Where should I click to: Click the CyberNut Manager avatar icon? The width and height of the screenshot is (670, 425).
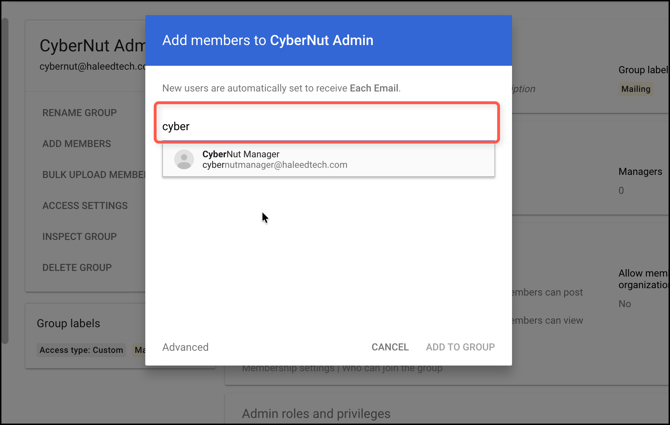click(184, 160)
